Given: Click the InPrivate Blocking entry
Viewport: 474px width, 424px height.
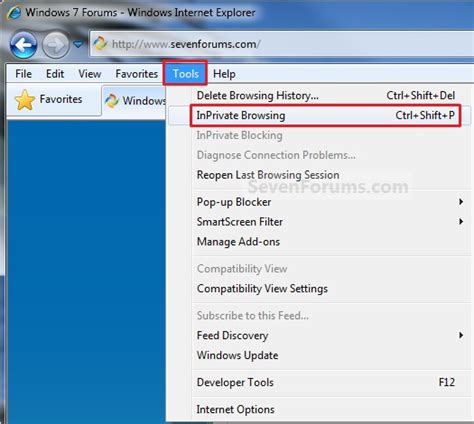Looking at the screenshot, I should point(320,135).
